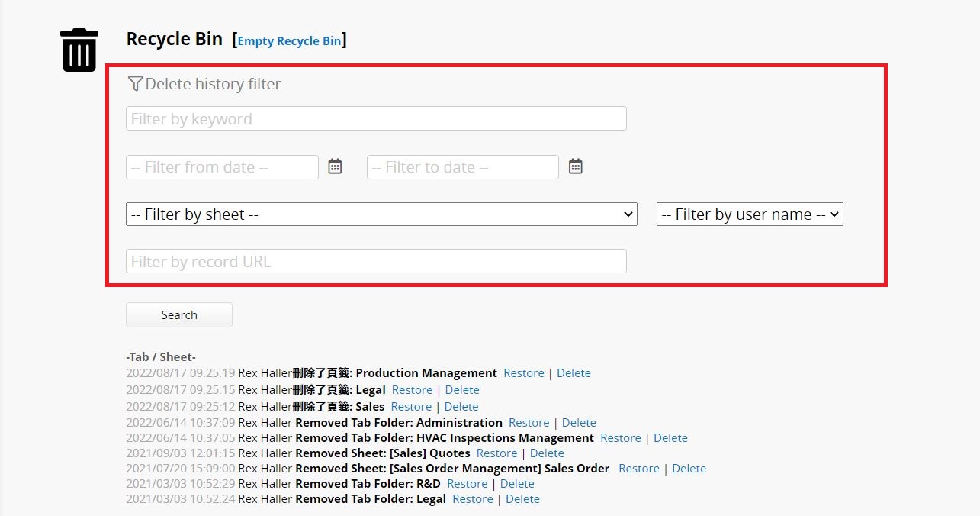Focus the Filter from date field
The height and width of the screenshot is (516, 980).
click(222, 167)
